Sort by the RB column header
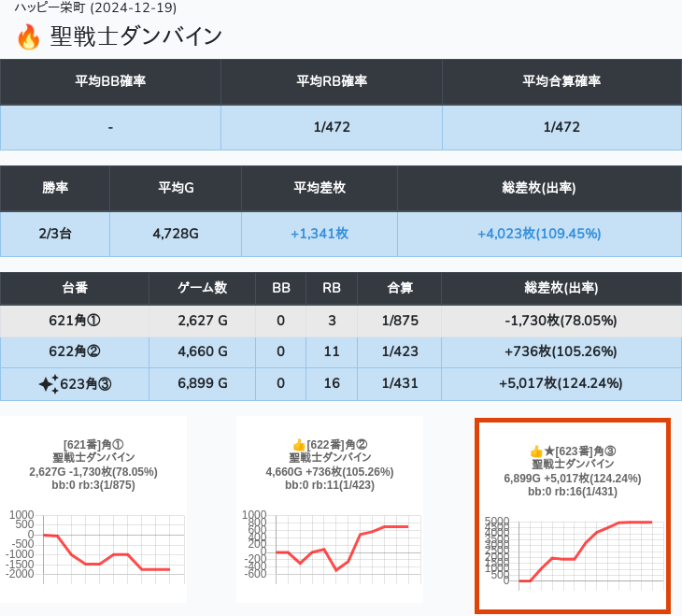The image size is (682, 616). (331, 289)
